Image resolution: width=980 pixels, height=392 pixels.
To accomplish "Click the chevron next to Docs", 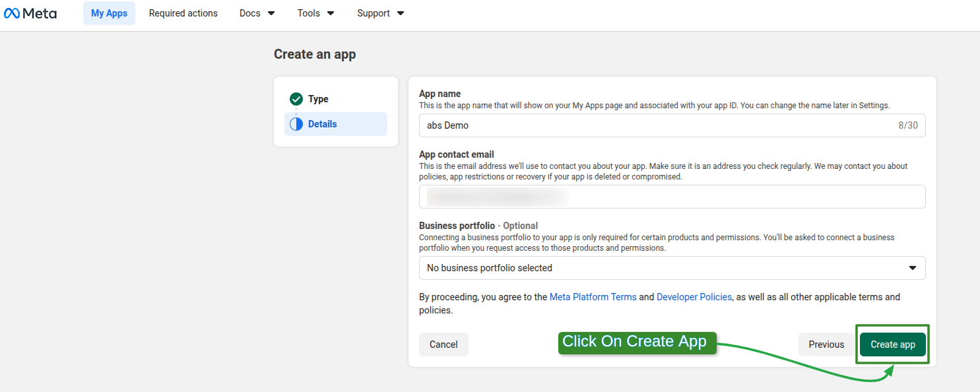I will pos(271,13).
